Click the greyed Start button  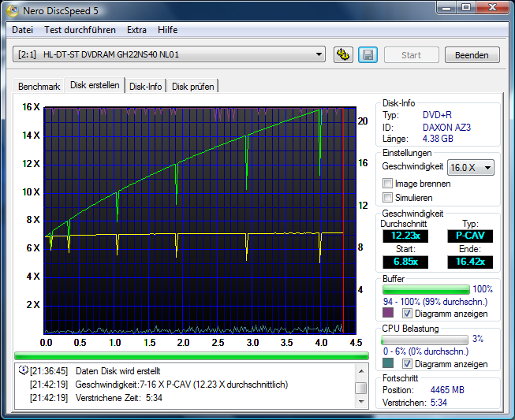[x=411, y=55]
